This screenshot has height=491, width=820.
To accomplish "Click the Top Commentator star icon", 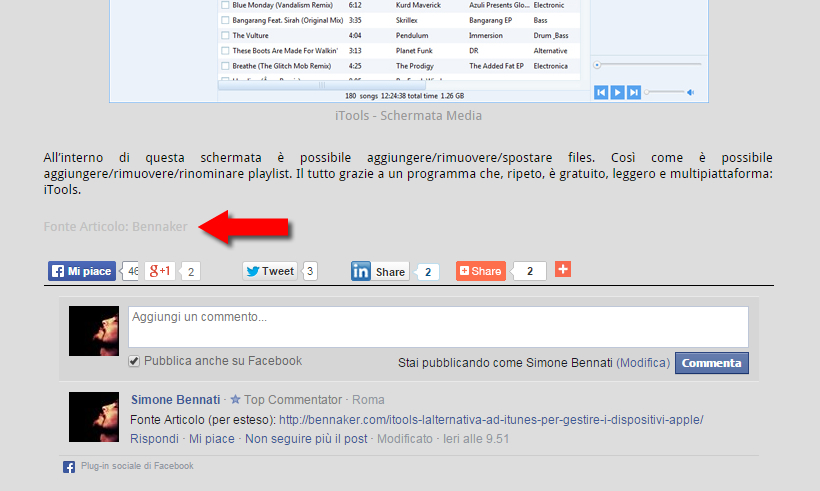I will coord(235,399).
